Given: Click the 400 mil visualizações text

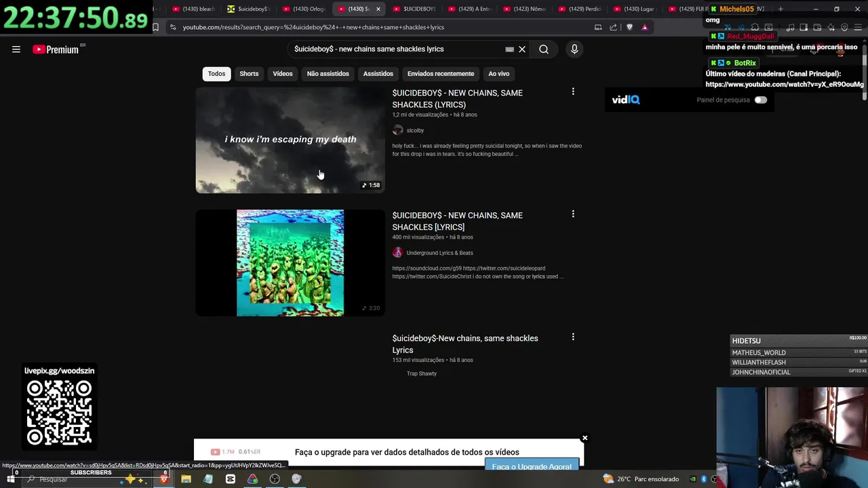Looking at the screenshot, I should [418, 237].
